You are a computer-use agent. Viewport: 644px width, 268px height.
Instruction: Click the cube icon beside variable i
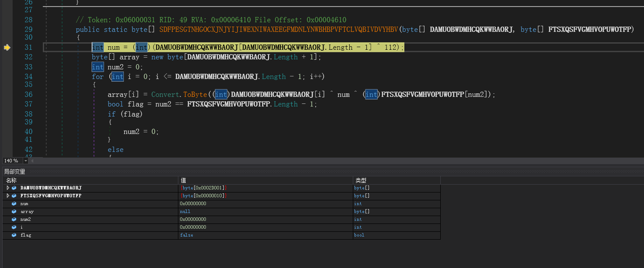(x=14, y=227)
